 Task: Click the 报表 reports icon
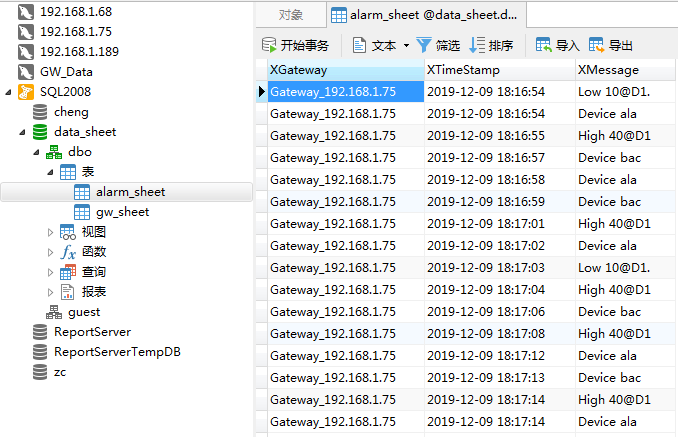(x=67, y=292)
